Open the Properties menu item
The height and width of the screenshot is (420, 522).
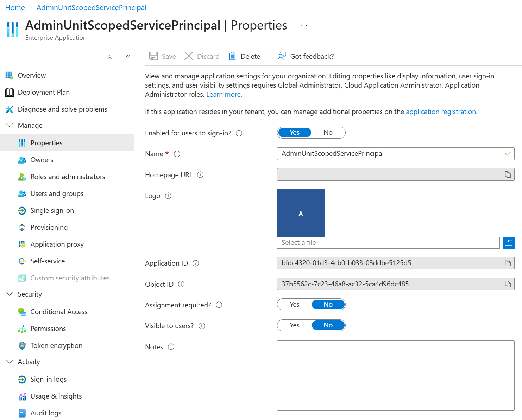pos(67,142)
